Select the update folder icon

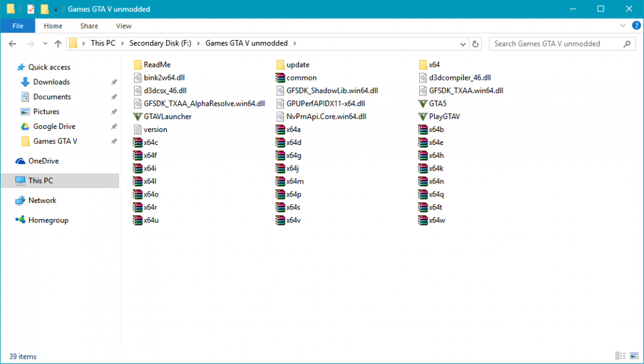point(280,64)
